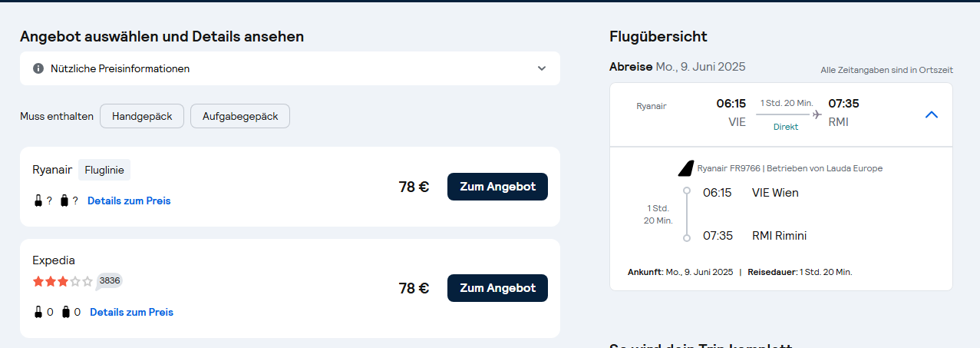Viewport: 980px width, 348px height.
Task: Click Expedia's cabin bag icon
Action: [x=38, y=312]
